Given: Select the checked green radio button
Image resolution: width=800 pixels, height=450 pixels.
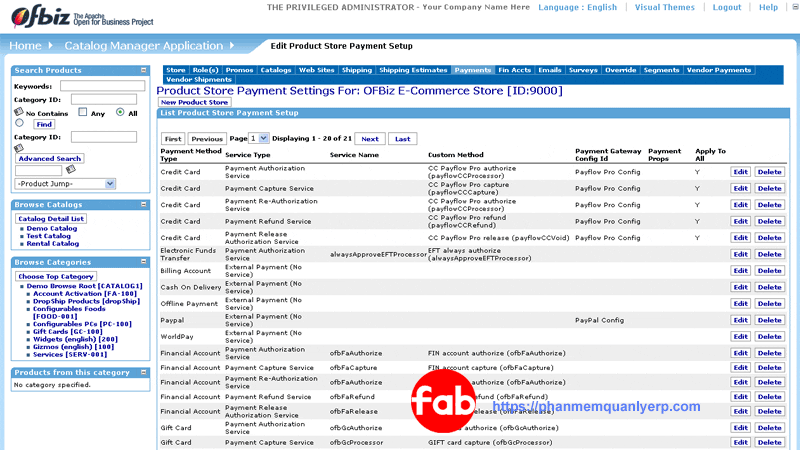Looking at the screenshot, I should pos(120,112).
